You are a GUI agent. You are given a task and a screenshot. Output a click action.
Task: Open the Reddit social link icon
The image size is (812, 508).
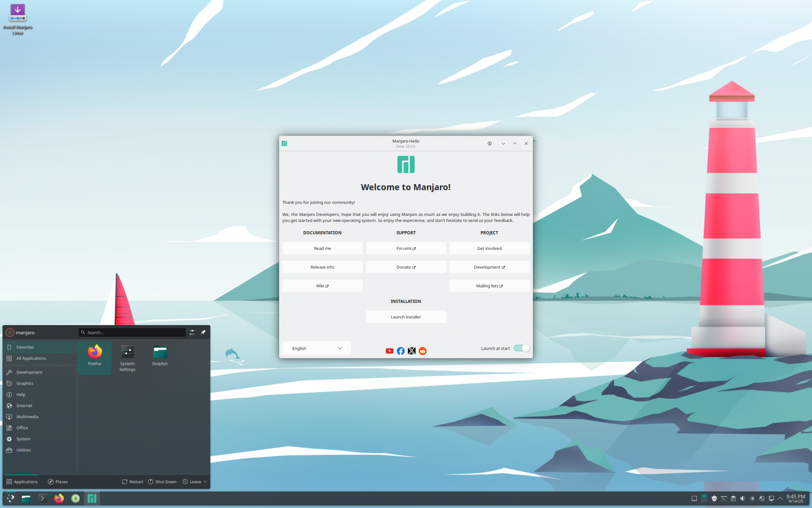click(423, 351)
